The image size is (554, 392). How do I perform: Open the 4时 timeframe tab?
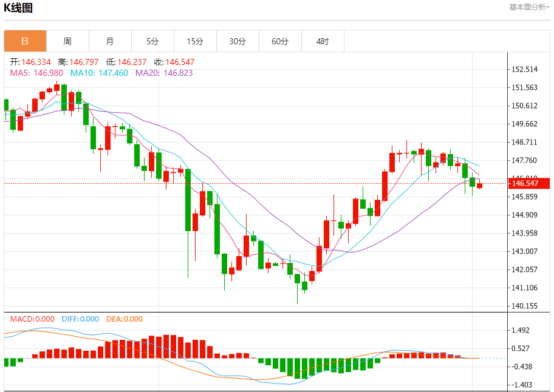click(x=323, y=41)
